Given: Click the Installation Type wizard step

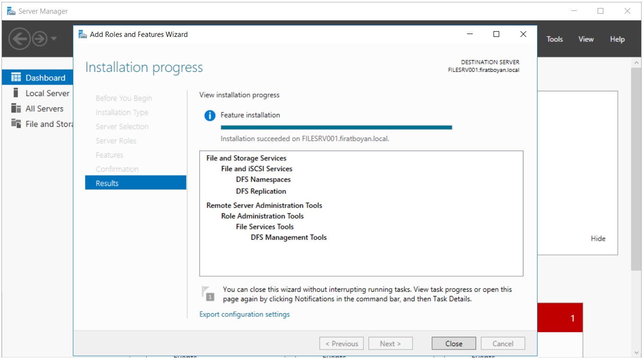Looking at the screenshot, I should [x=122, y=112].
